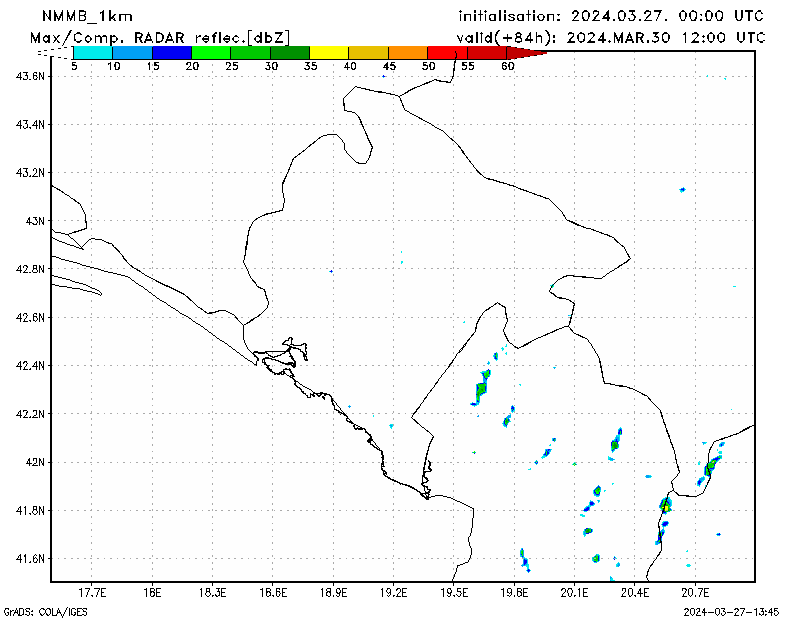Click the orange 45-50 dBZ swatch

[x=408, y=53]
